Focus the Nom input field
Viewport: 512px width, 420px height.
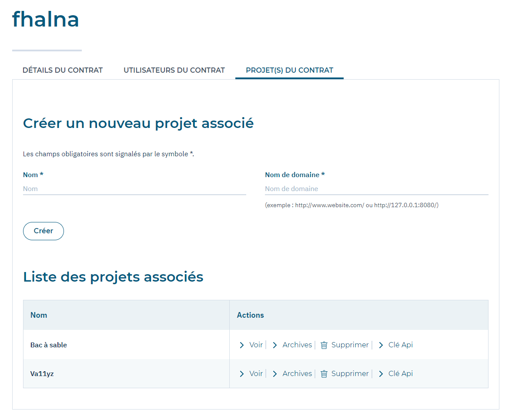point(134,189)
